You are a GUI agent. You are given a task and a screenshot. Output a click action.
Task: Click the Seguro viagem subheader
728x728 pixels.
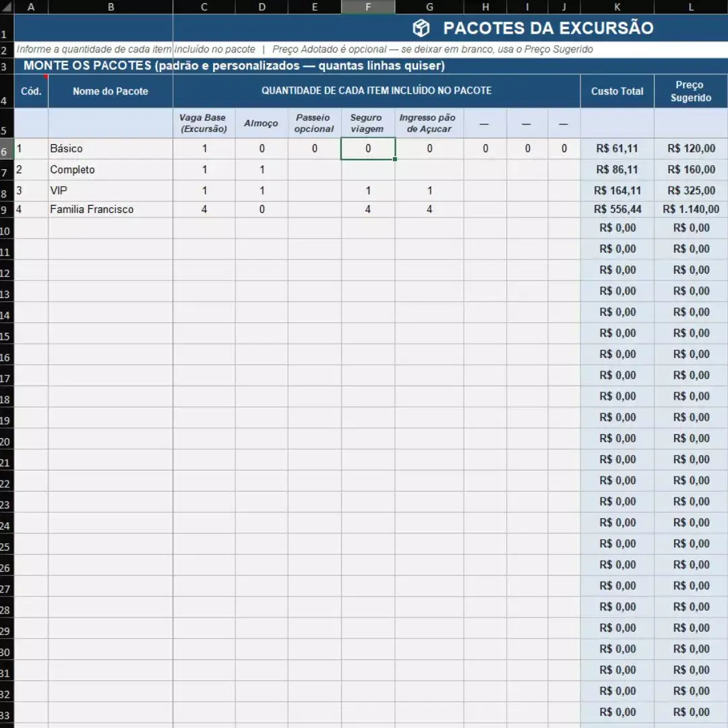point(368,123)
